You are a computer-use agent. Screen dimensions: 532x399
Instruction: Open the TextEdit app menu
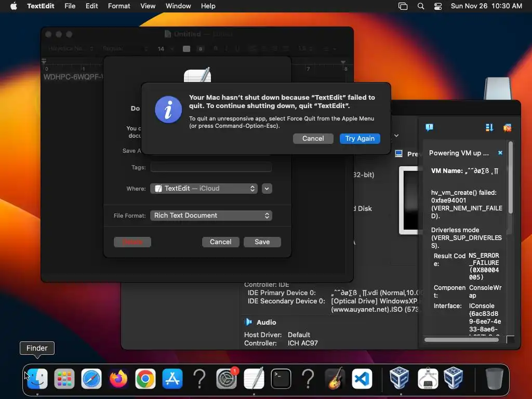41,6
